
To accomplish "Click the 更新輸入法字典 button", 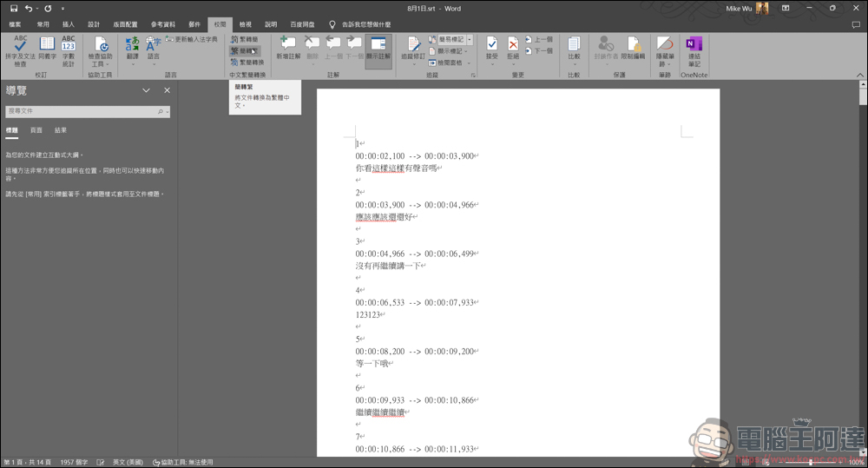I will pyautogui.click(x=192, y=39).
